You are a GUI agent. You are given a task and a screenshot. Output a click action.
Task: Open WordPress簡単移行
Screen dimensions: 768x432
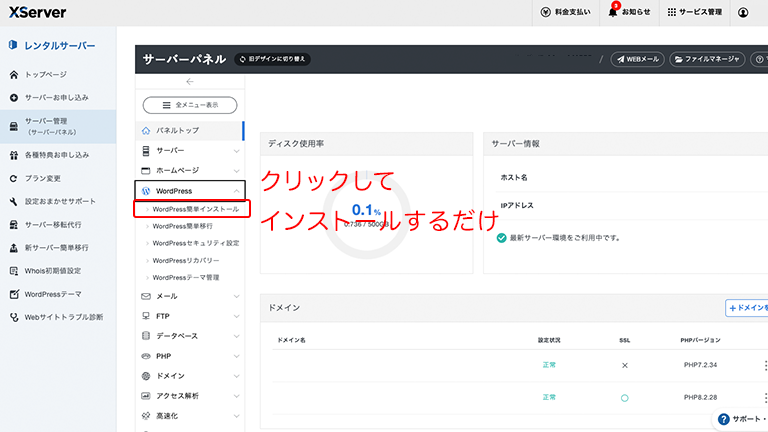[182, 226]
